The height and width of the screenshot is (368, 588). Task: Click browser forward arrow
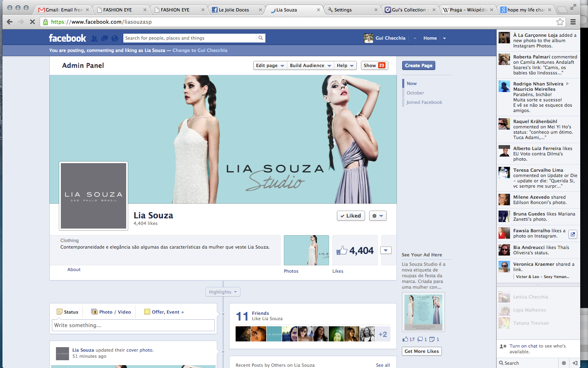21,22
